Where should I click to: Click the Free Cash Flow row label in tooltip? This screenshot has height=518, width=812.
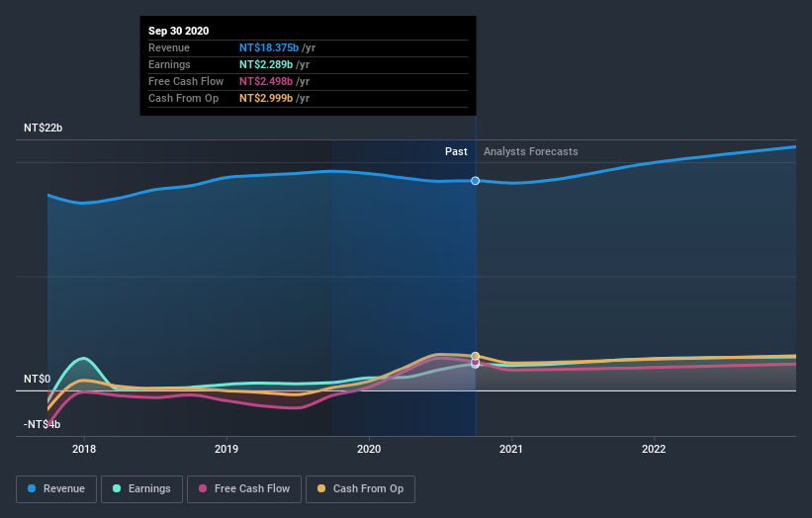click(186, 81)
